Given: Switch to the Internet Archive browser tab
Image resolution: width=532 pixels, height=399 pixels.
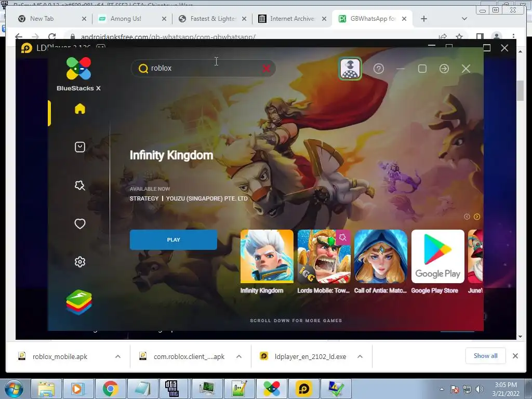Looking at the screenshot, I should coord(292,19).
